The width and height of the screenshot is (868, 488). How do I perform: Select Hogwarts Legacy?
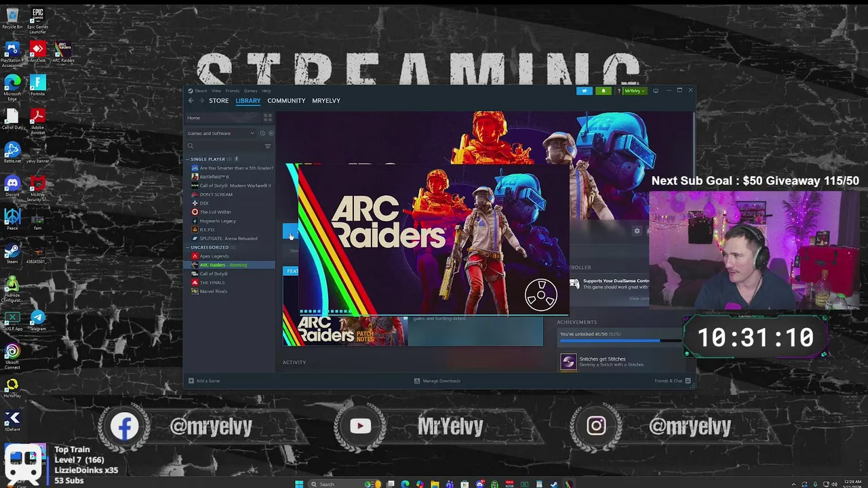click(x=218, y=221)
